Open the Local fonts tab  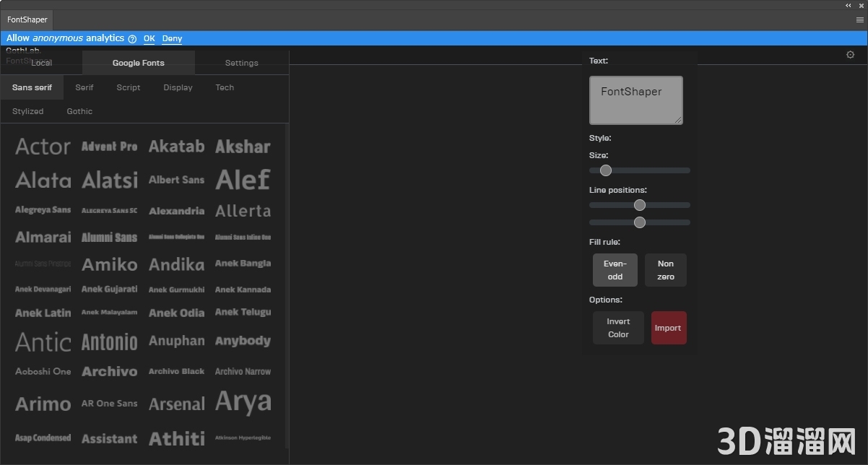click(x=41, y=63)
